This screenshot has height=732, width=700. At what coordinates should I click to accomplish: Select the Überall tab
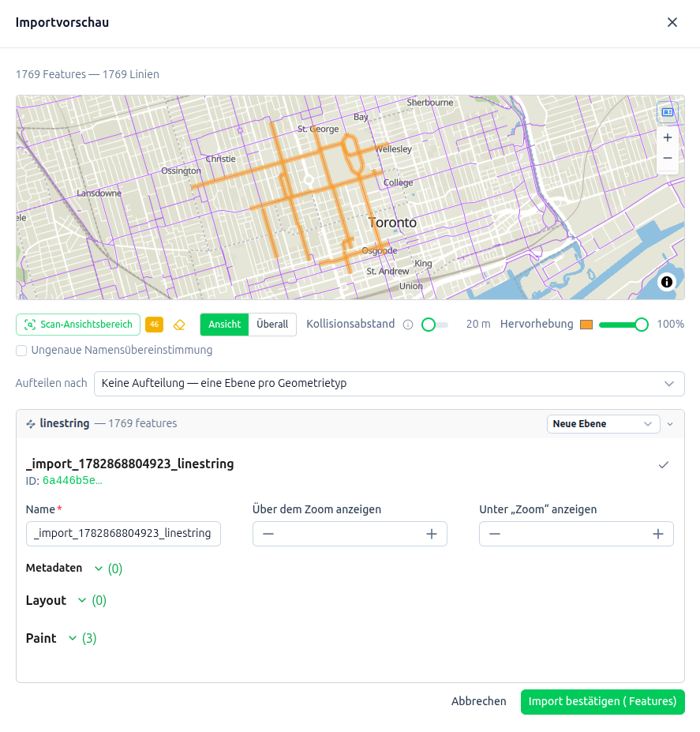(272, 325)
